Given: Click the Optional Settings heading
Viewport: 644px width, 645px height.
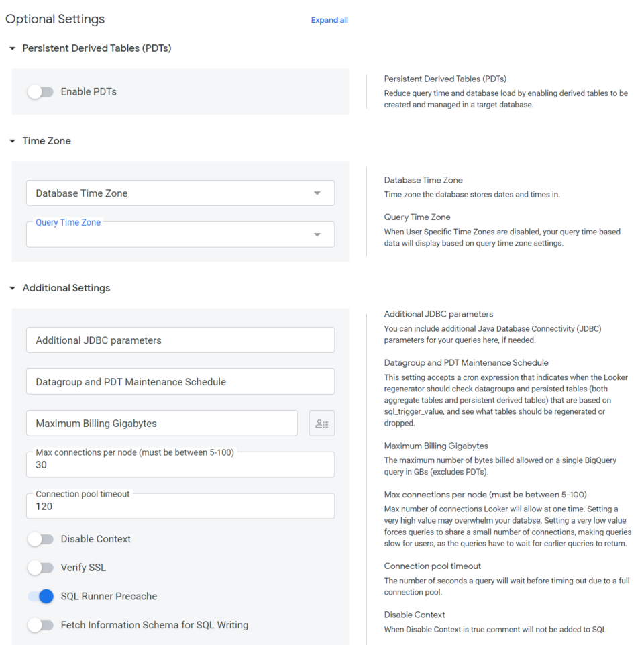Looking at the screenshot, I should tap(54, 19).
